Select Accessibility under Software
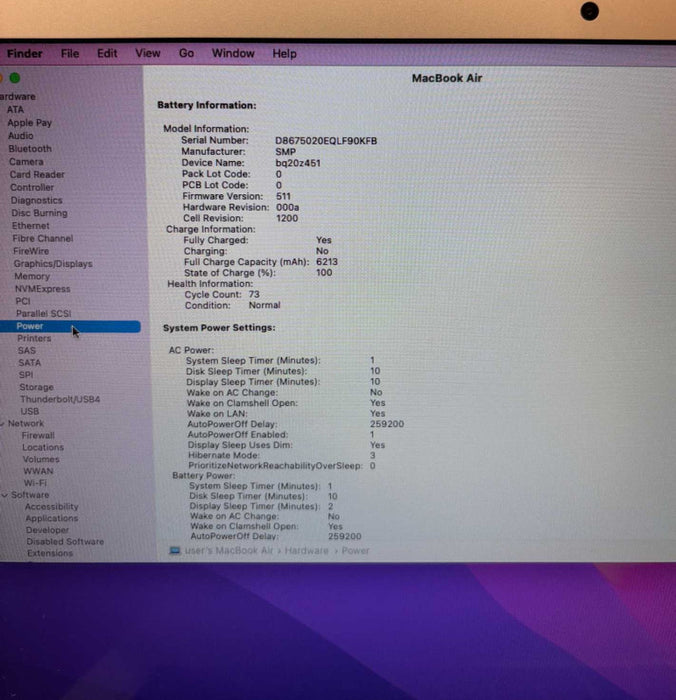This screenshot has width=676, height=700. tap(51, 507)
